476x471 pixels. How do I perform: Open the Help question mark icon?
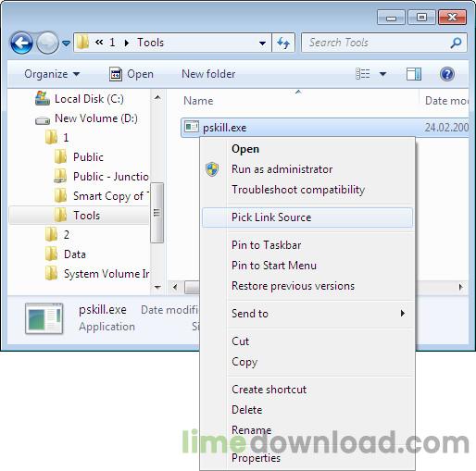click(x=446, y=74)
